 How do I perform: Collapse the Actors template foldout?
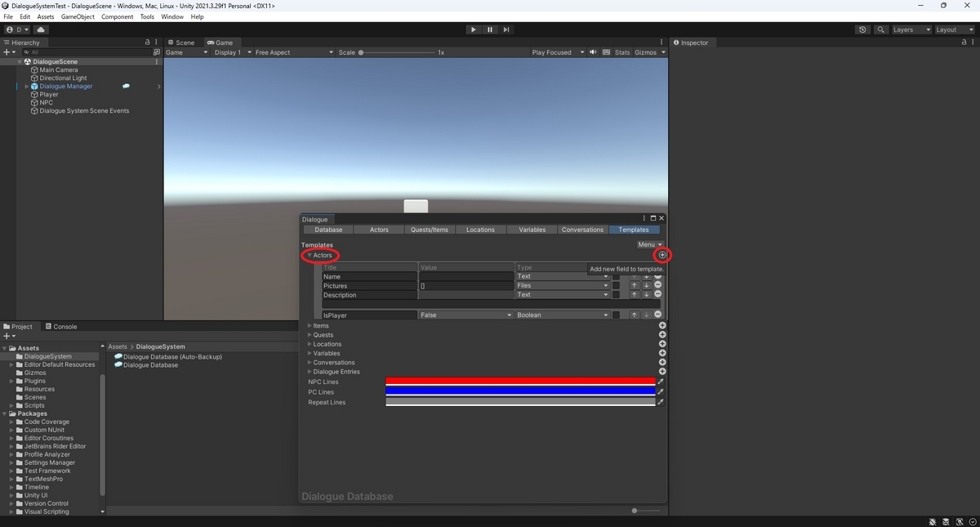tap(310, 255)
